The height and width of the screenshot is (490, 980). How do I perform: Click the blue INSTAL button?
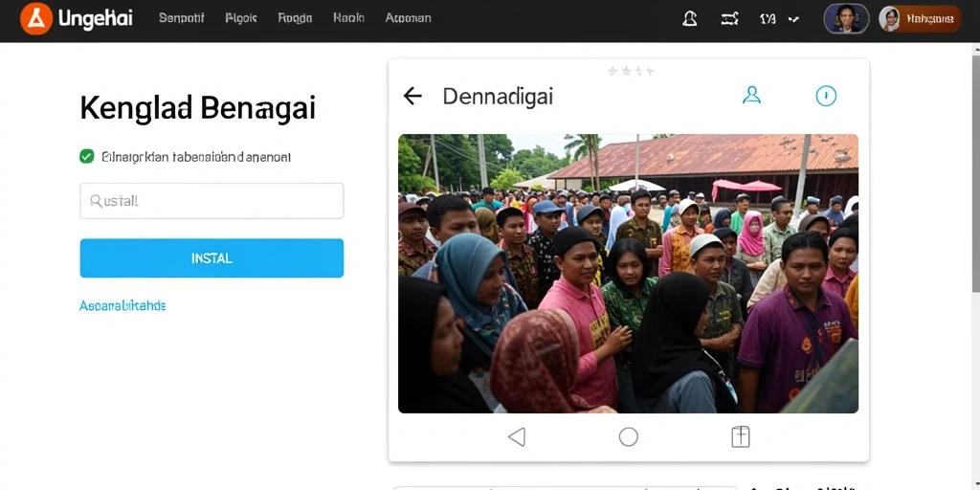pyautogui.click(x=212, y=258)
